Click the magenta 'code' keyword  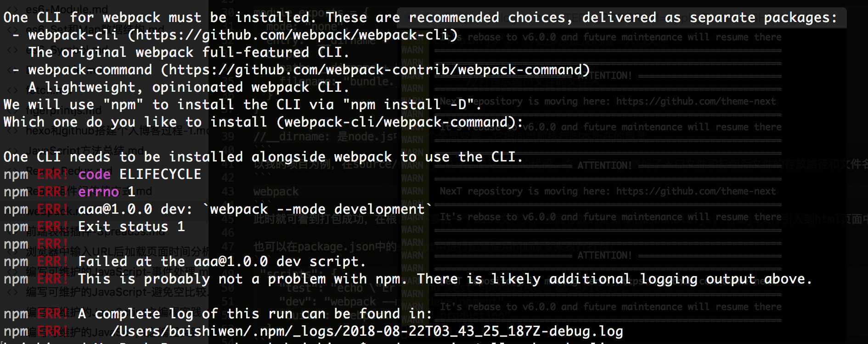click(x=95, y=174)
